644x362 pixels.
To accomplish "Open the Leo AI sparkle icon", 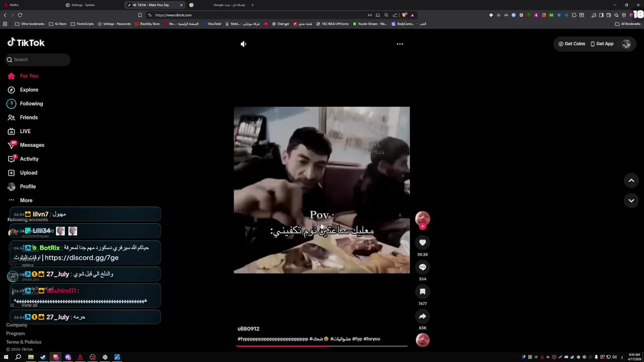I will pyautogui.click(x=616, y=15).
